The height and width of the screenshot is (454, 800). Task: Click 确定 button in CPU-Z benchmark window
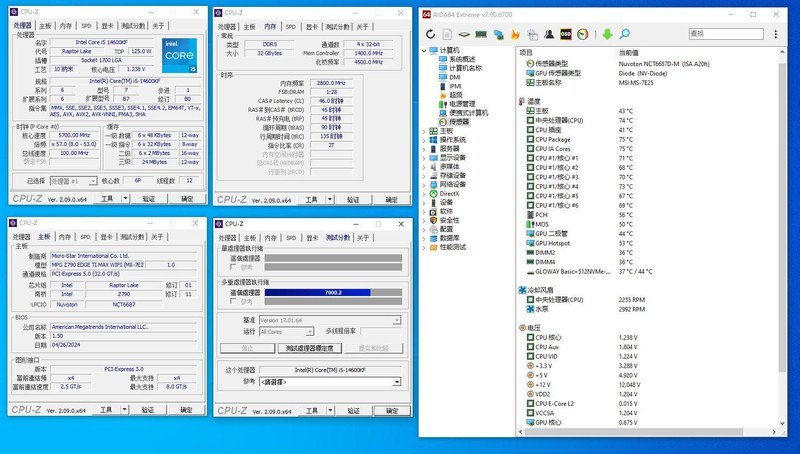[391, 411]
